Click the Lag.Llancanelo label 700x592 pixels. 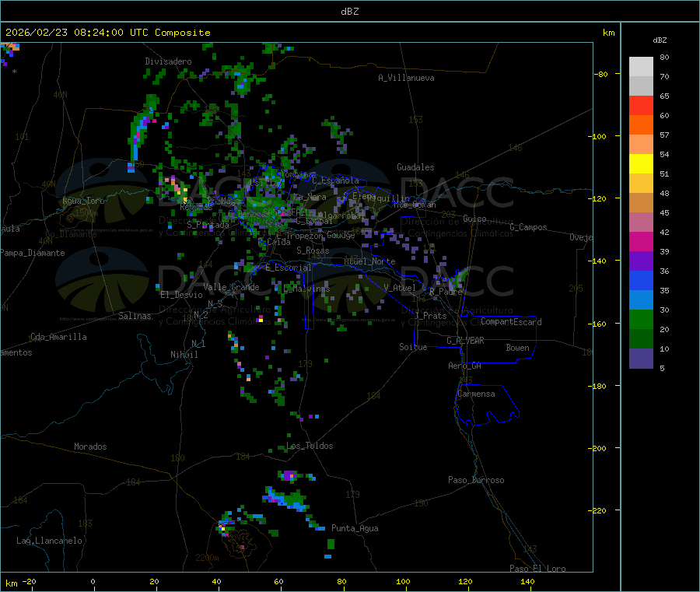click(x=49, y=541)
